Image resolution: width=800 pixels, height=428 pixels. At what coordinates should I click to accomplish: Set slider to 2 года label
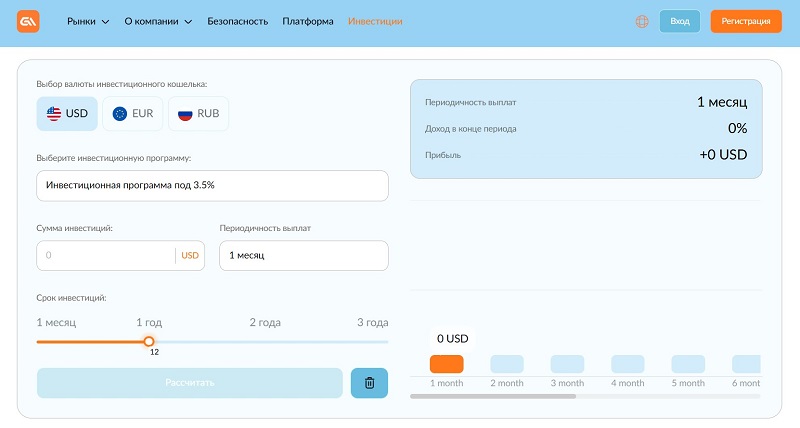(265, 322)
